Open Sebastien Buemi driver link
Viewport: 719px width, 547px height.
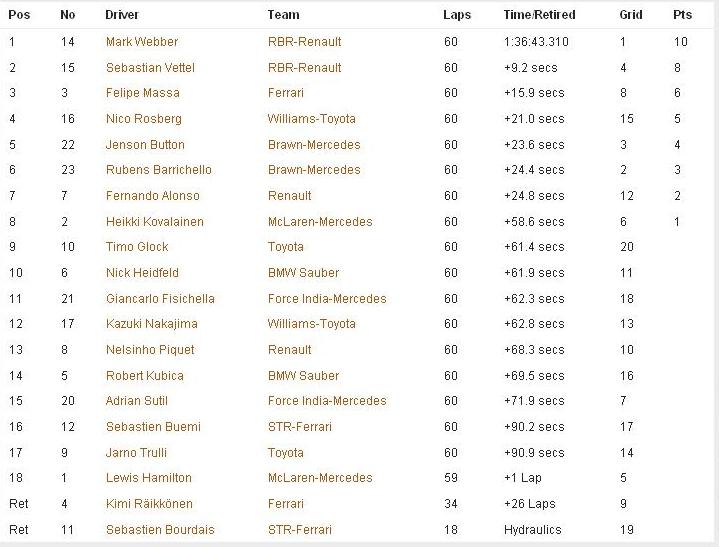click(153, 427)
